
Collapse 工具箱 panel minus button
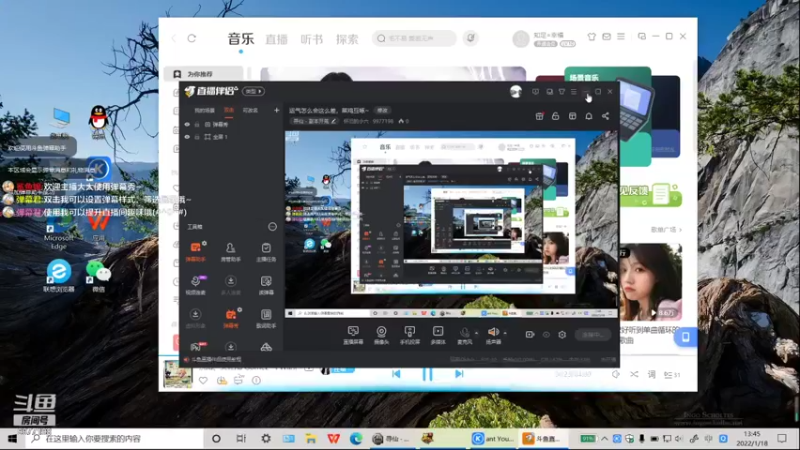click(272, 227)
